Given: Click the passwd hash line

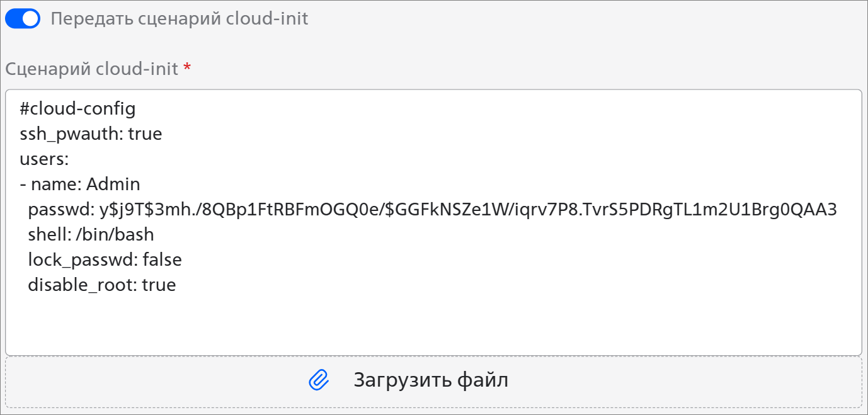Looking at the screenshot, I should [432, 210].
